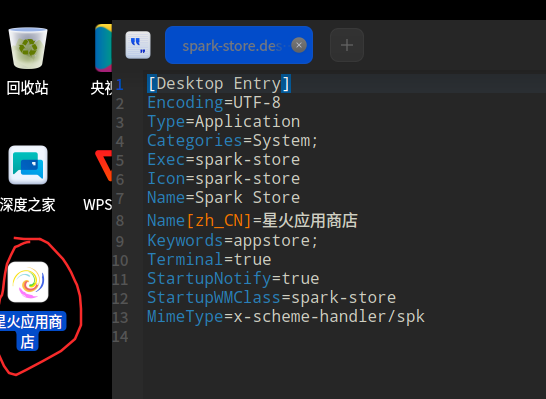Click line number 5 in gutter
Screen dimensions: 546x399
pyautogui.click(x=120, y=161)
